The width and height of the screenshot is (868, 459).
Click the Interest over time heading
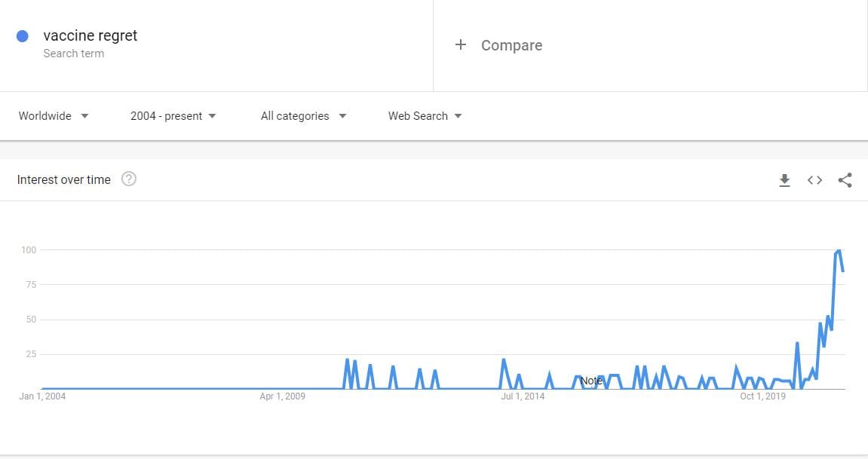click(63, 179)
